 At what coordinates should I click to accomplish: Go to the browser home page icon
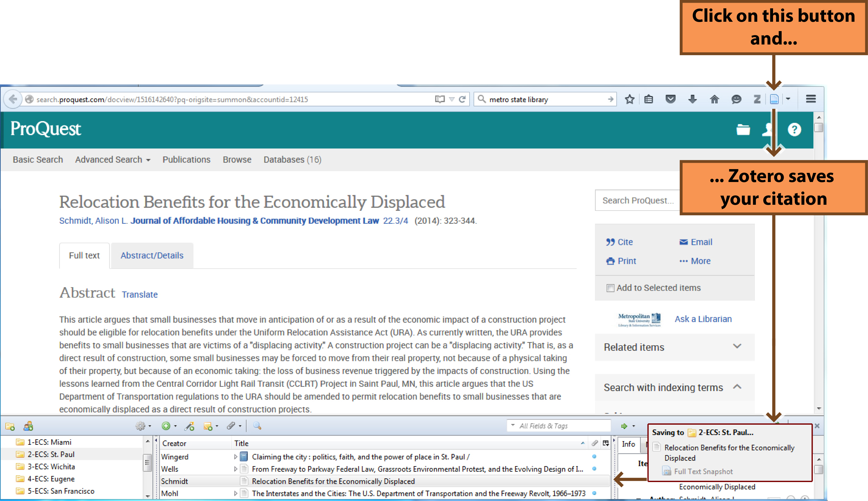pyautogui.click(x=714, y=99)
